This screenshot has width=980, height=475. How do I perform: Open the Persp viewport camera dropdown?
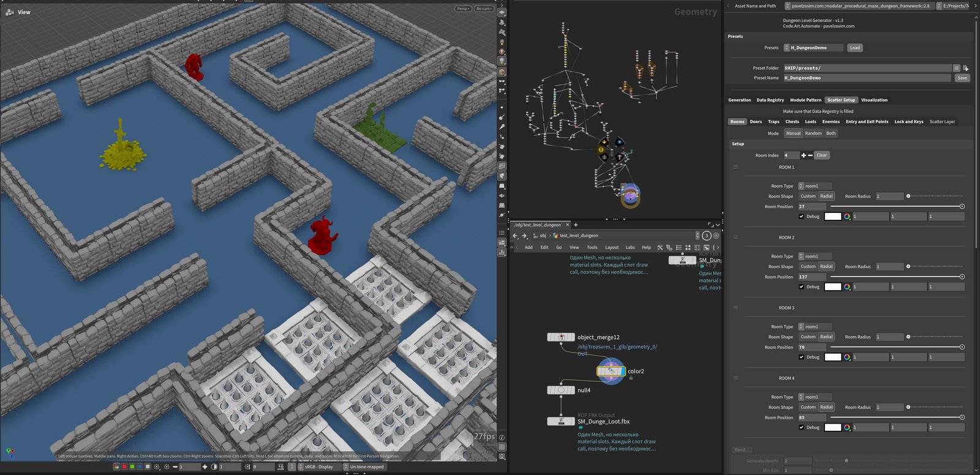(x=463, y=9)
